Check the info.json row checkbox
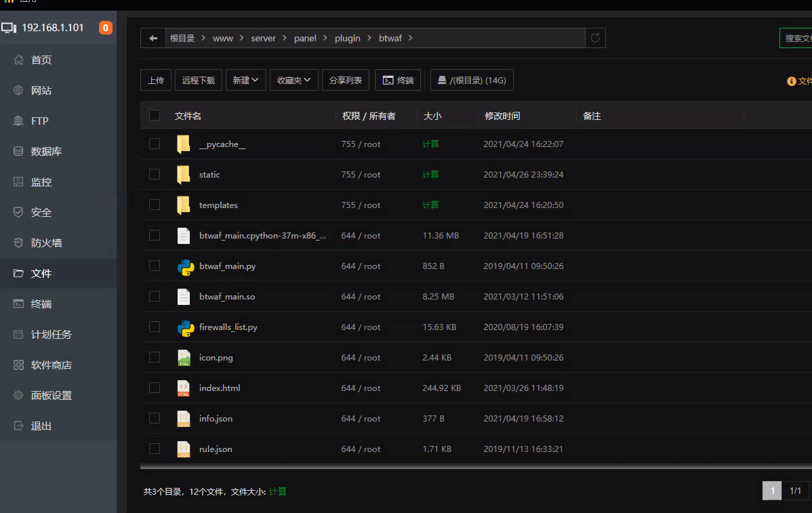Screen dimensions: 812x513 [x=155, y=419]
